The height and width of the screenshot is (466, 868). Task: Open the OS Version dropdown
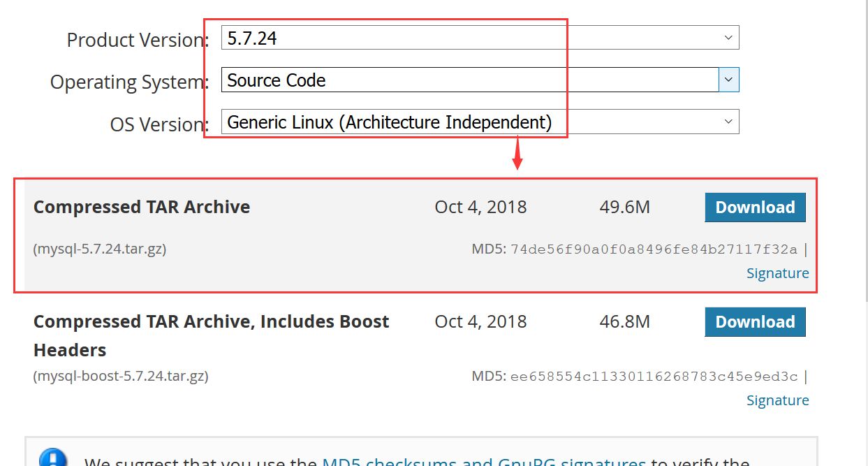coord(480,122)
